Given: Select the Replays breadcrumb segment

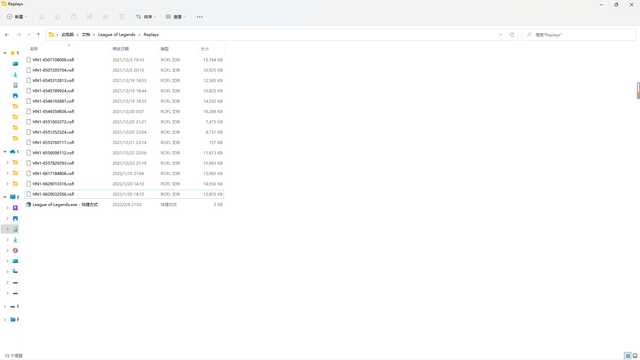Looking at the screenshot, I should (151, 35).
